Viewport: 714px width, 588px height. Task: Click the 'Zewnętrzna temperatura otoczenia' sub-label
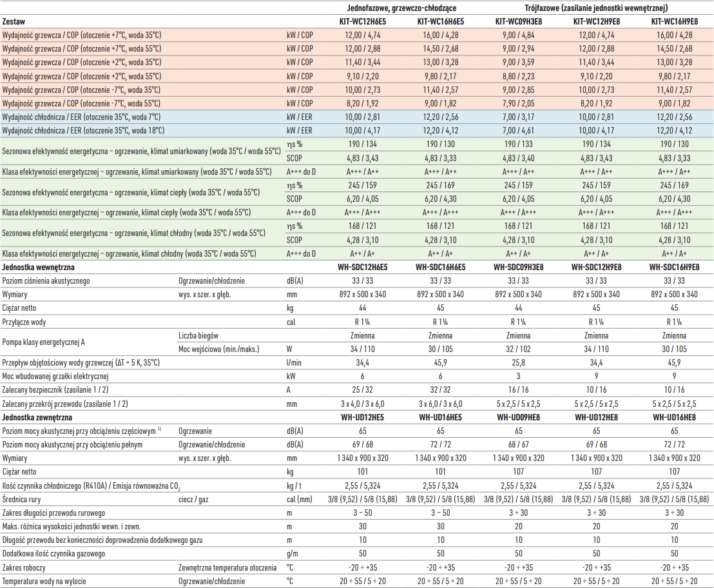click(x=227, y=568)
